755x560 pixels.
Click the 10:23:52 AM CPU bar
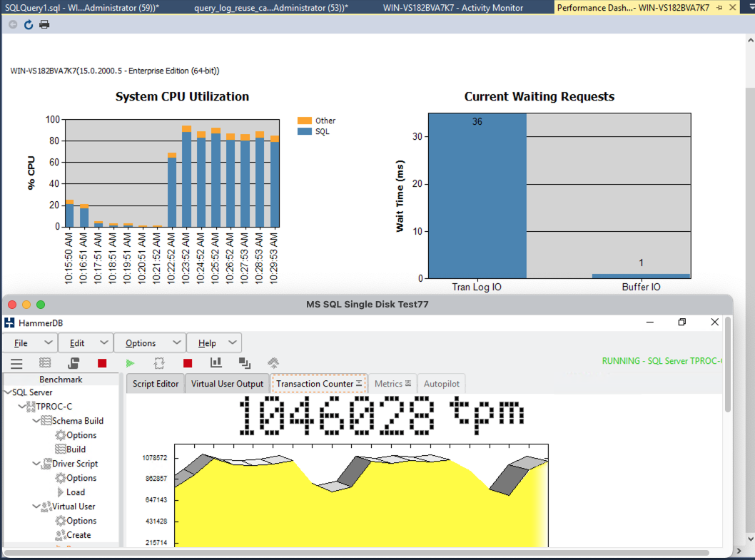(186, 176)
